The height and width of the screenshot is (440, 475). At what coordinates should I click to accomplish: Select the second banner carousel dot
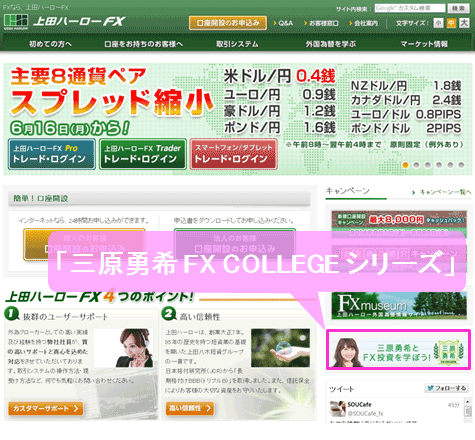416,165
